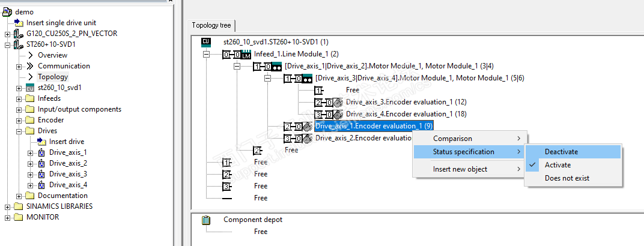Click the Component depot label
The image size is (644, 246).
[x=253, y=220]
